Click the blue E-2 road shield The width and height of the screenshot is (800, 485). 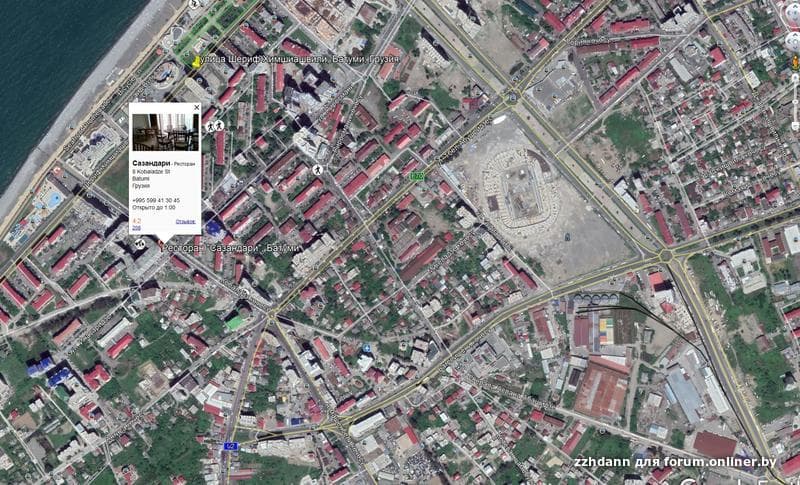tap(231, 446)
